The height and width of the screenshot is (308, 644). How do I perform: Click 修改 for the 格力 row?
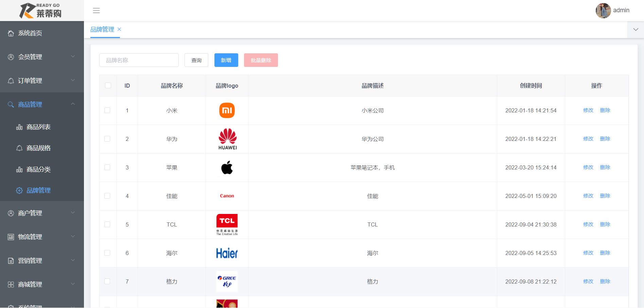[588, 282]
